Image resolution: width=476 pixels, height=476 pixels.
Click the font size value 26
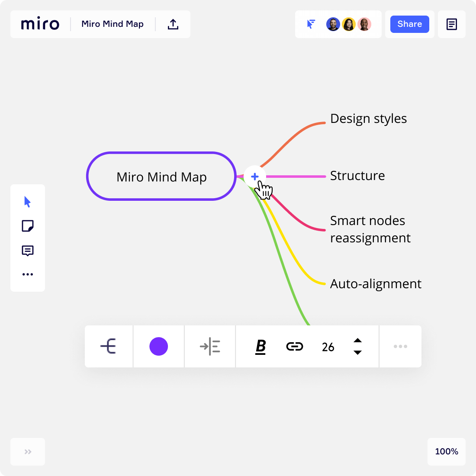328,347
